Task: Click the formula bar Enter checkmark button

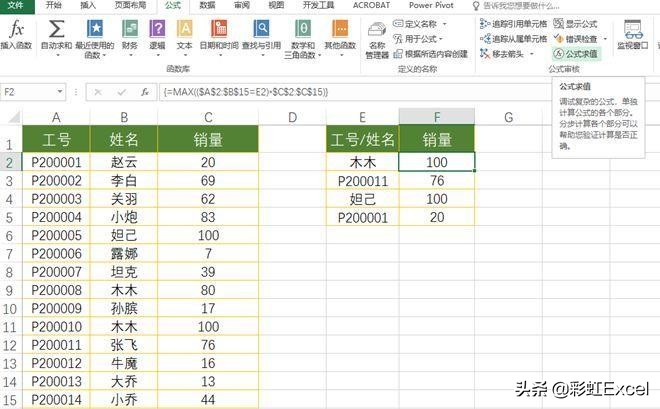Action: (122, 92)
